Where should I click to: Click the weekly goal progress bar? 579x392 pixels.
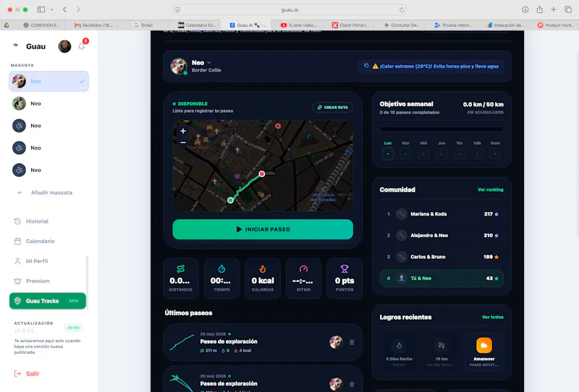[x=441, y=129]
